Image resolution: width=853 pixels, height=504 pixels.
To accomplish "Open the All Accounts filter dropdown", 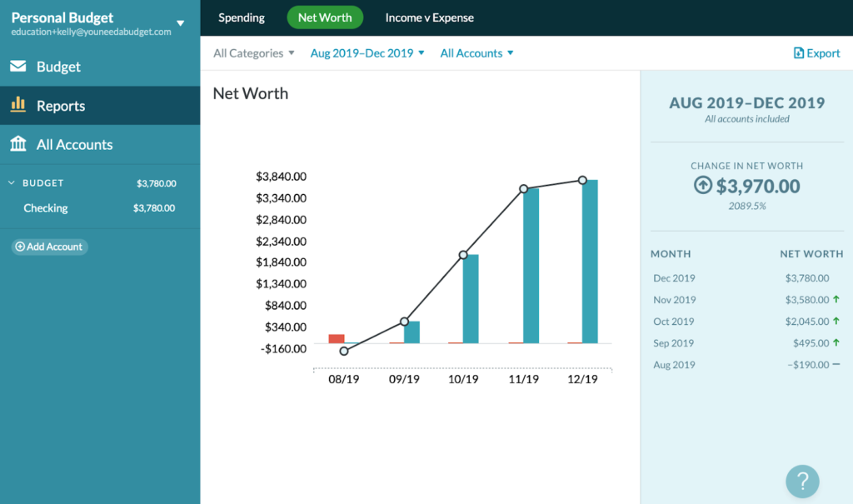I will click(476, 52).
